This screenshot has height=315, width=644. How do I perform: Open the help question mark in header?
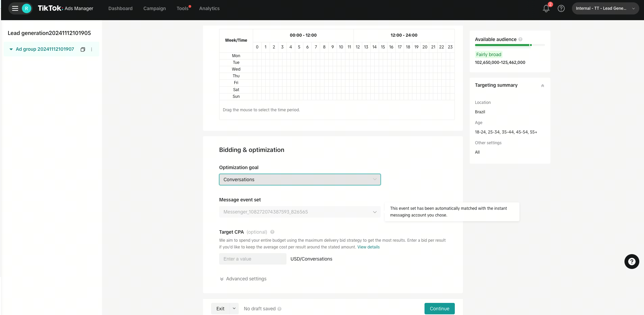click(x=561, y=8)
